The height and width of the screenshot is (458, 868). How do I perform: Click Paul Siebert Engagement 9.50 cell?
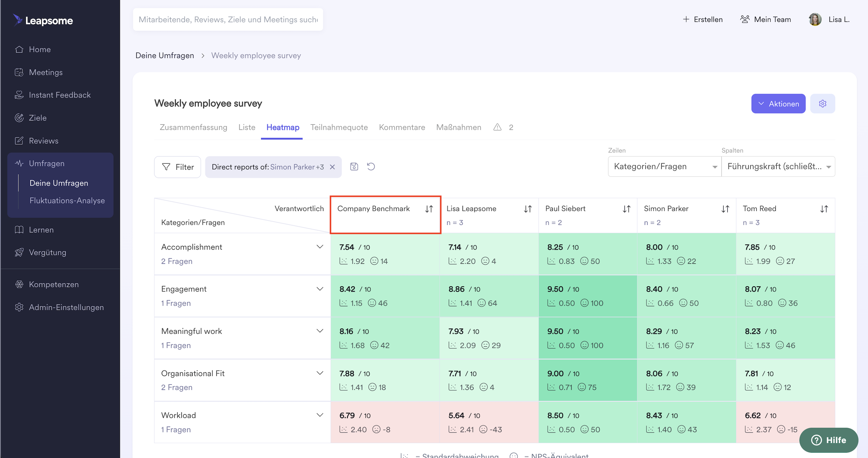[588, 296]
